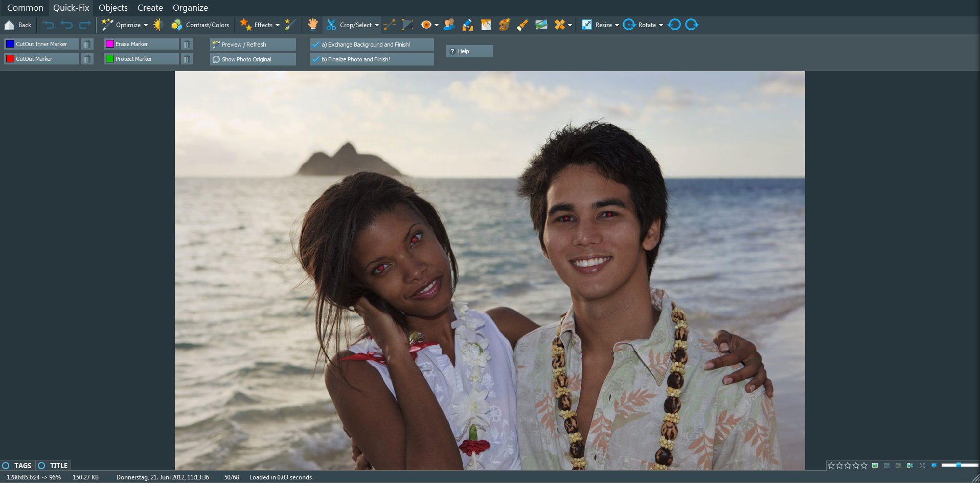Screen dimensions: 980x483
Task: Expand the Effects dropdown menu
Action: 278,25
